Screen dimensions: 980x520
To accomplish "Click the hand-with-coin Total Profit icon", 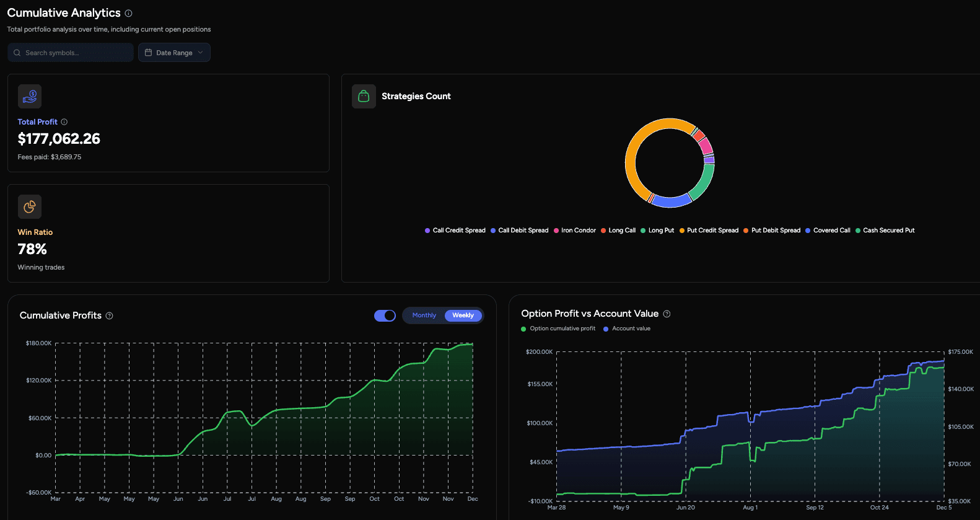I will (x=30, y=97).
